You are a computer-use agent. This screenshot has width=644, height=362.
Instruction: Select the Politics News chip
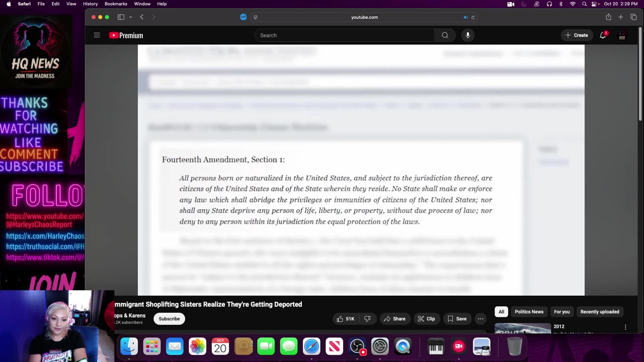pos(529,312)
